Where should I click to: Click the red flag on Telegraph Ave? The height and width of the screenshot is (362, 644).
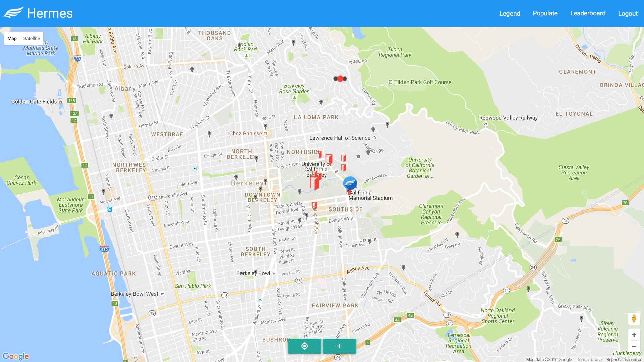pos(314,205)
